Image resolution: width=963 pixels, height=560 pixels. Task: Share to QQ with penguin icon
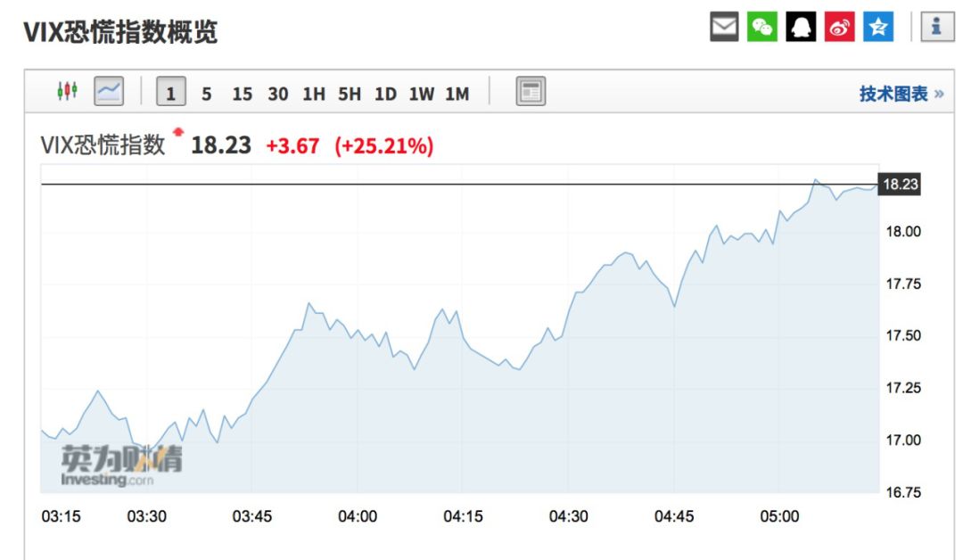click(801, 27)
